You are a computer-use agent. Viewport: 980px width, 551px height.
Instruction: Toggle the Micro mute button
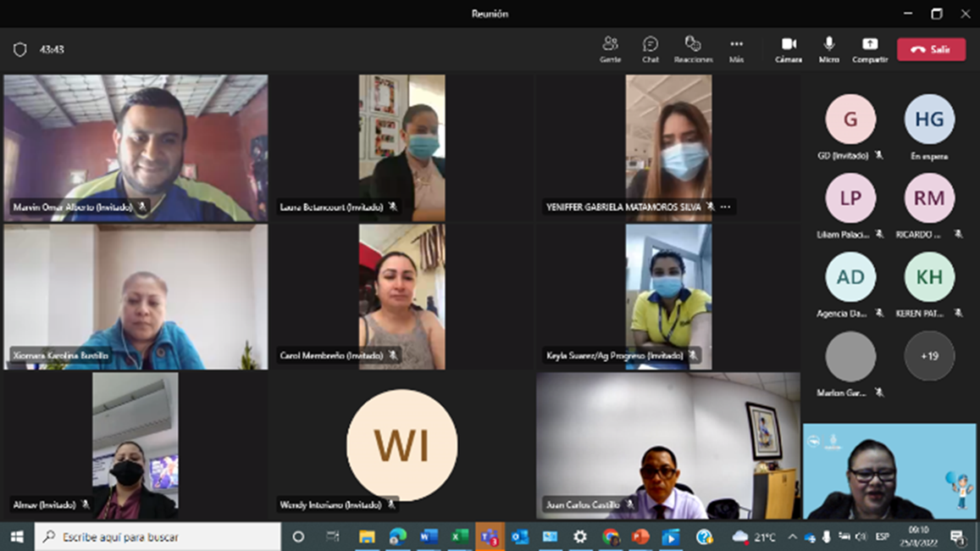pyautogui.click(x=828, y=49)
